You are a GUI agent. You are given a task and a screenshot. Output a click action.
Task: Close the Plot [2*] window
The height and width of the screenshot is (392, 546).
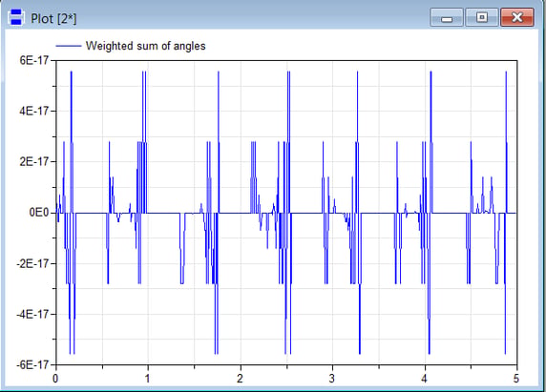click(x=517, y=17)
